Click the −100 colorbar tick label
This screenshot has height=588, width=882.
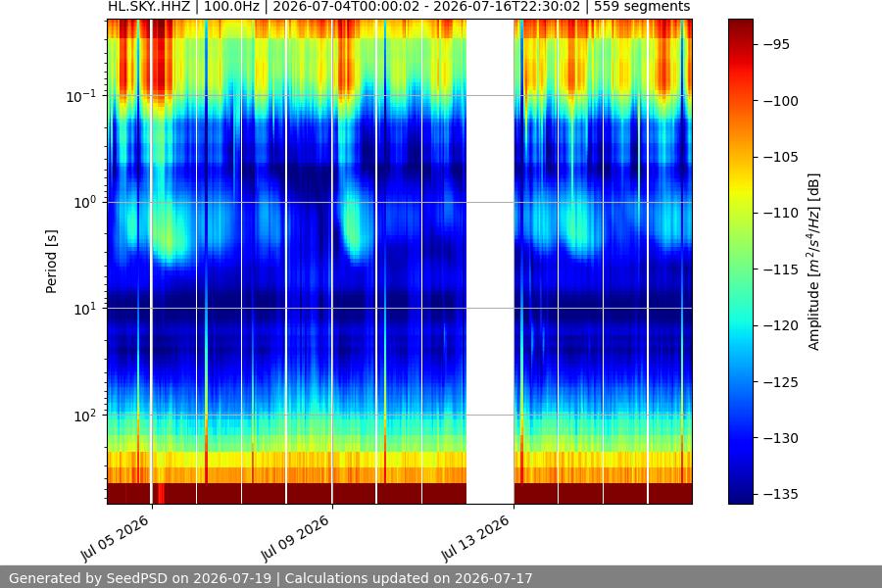780,101
